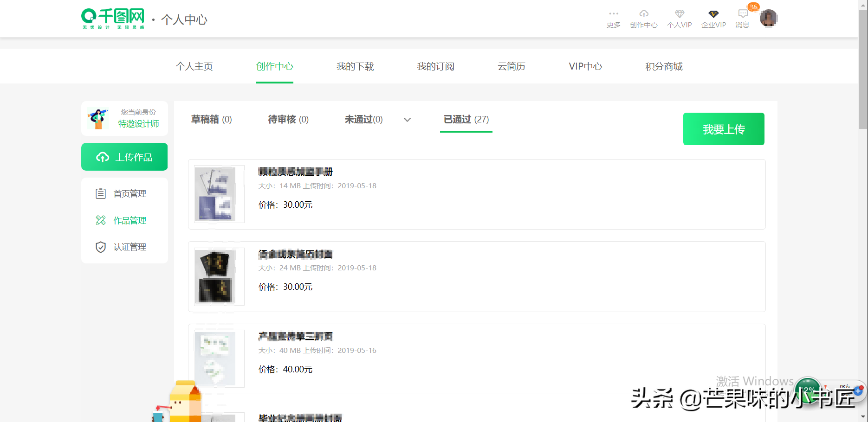The height and width of the screenshot is (422, 868).
Task: Open the 草稿箱 filter tab
Action: coord(211,119)
